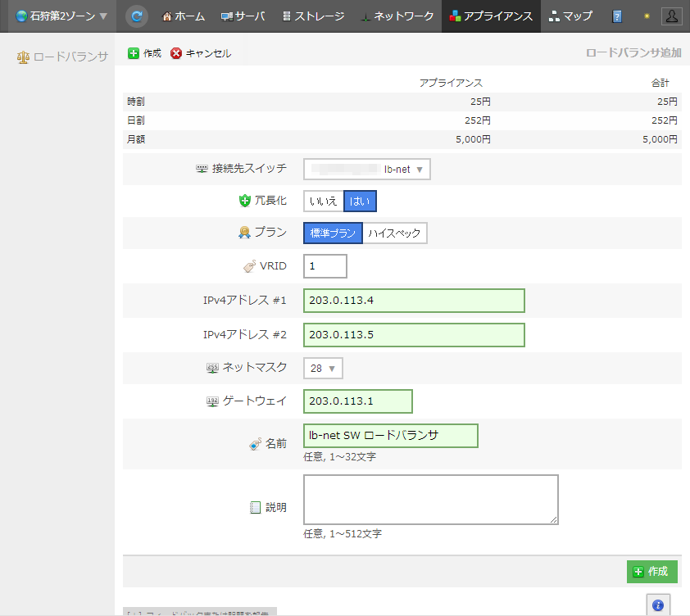Viewport: 690px width, 616px height.
Task: Select the 標準プラン plan option
Action: tap(333, 233)
